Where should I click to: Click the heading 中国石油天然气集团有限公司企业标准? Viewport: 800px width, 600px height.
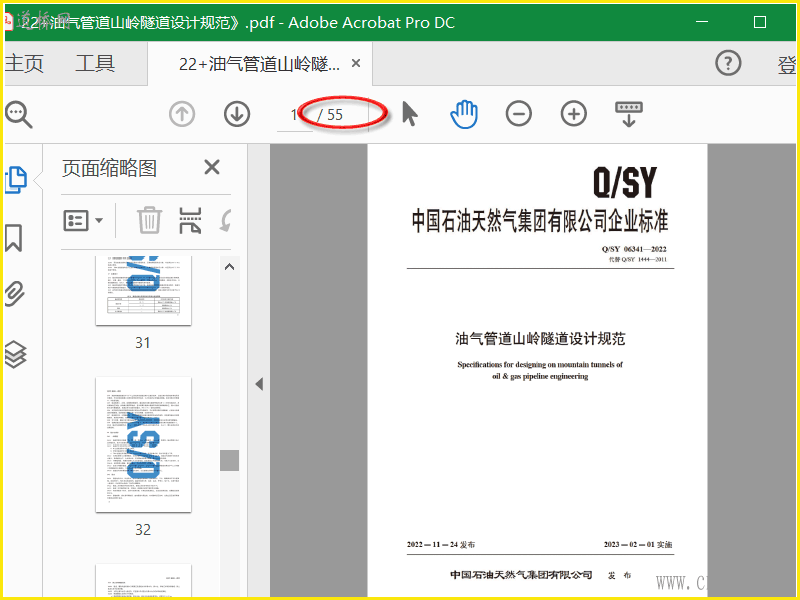coord(540,220)
